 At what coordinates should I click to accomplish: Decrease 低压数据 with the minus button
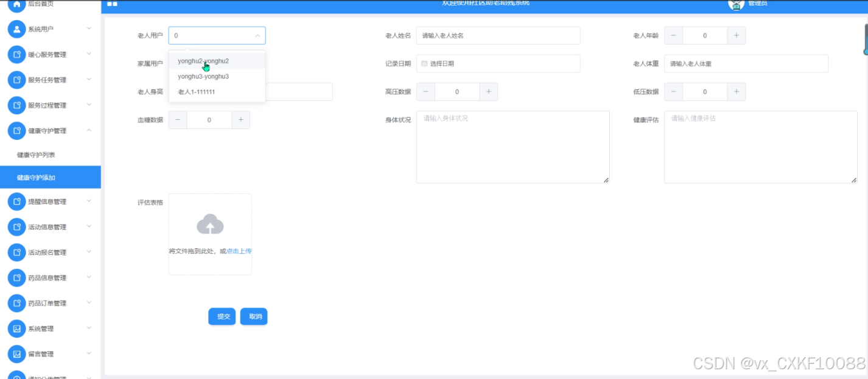(673, 92)
